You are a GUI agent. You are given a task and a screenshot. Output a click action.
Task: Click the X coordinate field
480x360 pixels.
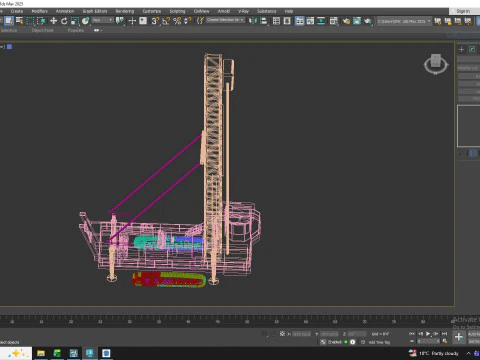click(x=302, y=334)
